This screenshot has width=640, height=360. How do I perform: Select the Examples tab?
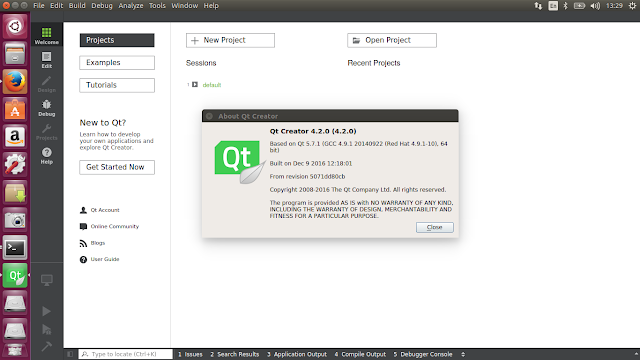click(x=117, y=62)
